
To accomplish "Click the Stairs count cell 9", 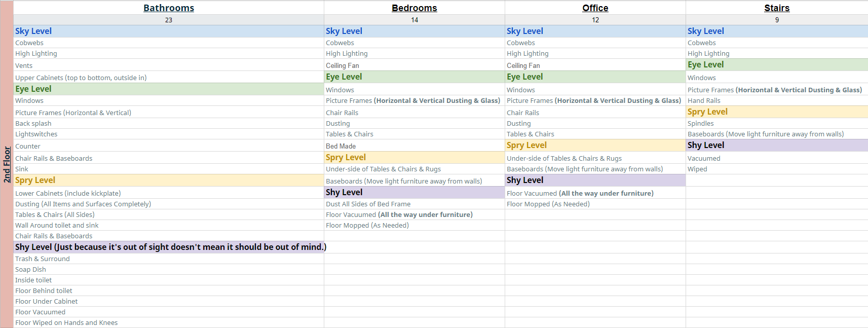I will 777,20.
